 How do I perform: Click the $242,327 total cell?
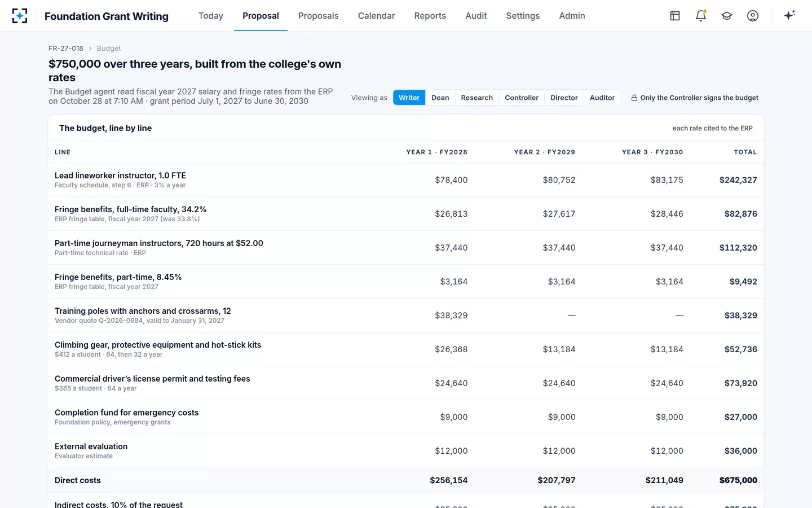point(738,180)
